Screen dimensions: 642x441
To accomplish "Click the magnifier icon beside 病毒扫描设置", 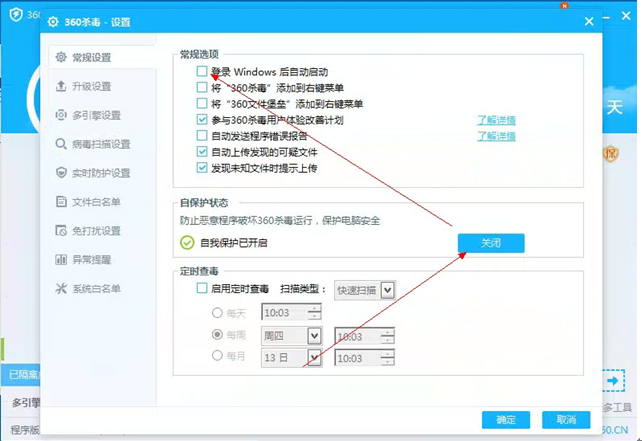I will (62, 145).
